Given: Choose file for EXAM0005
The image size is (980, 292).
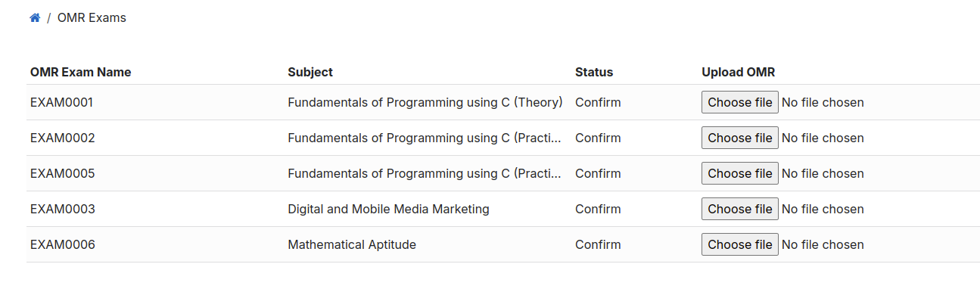Looking at the screenshot, I should (740, 173).
